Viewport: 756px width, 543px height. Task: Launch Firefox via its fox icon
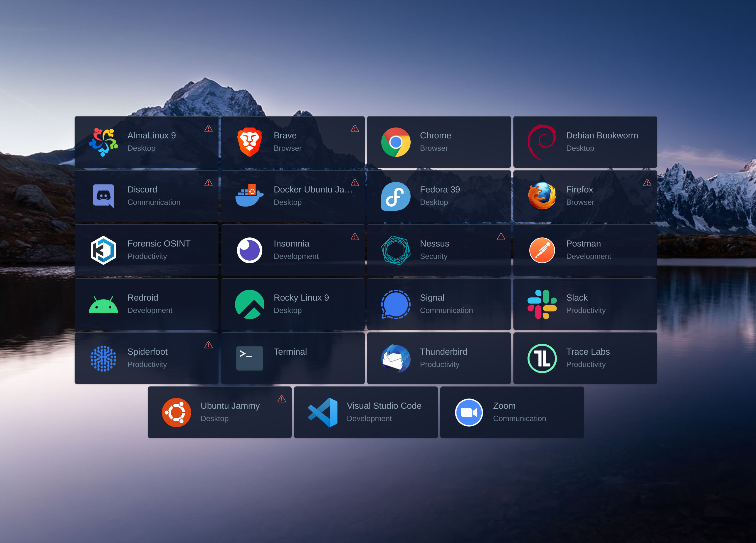coord(542,196)
